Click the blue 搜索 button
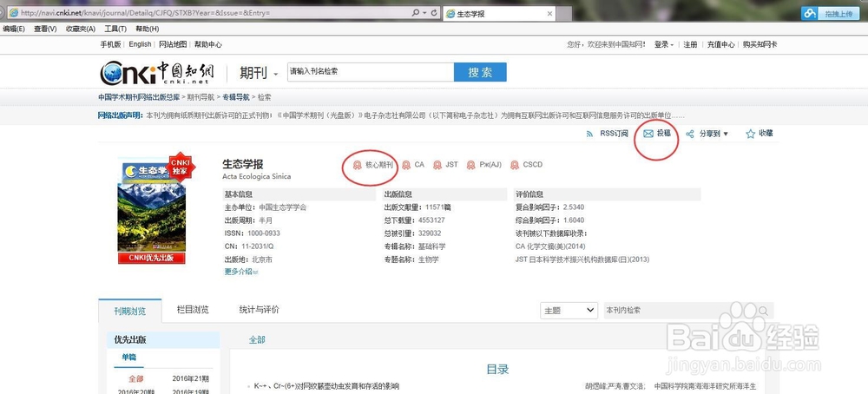The width and height of the screenshot is (868, 394). point(480,72)
